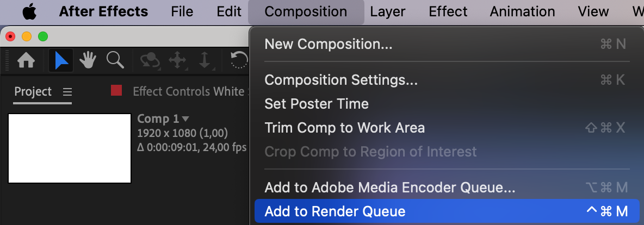Expand the Comp 1 dropdown arrow
This screenshot has width=644, height=225.
click(185, 118)
